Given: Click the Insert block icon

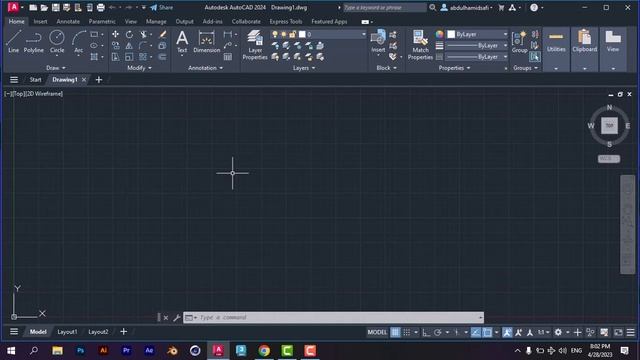Looking at the screenshot, I should click(x=378, y=42).
